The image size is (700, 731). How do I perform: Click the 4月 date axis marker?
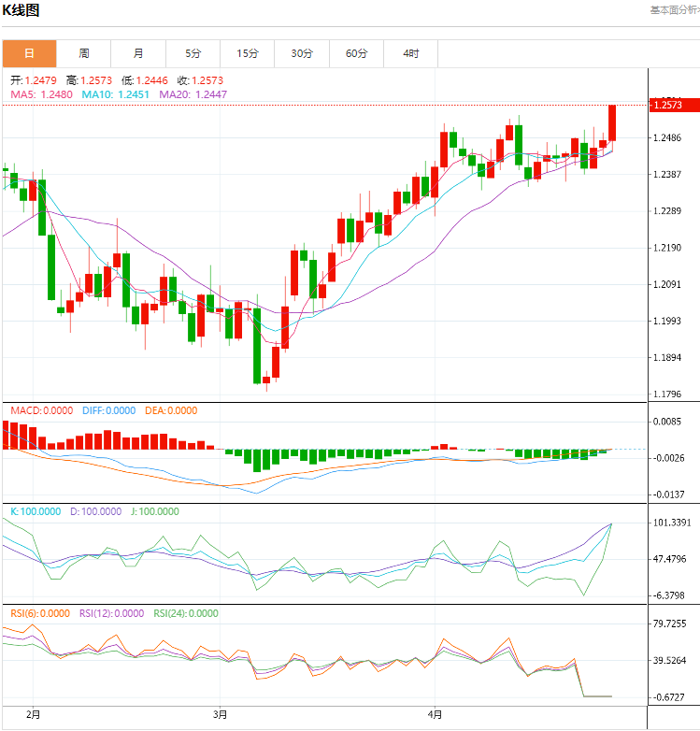[x=435, y=715]
